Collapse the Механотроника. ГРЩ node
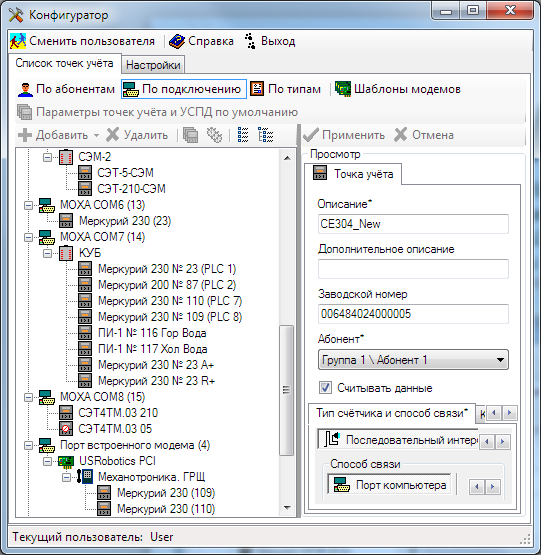The height and width of the screenshot is (555, 541). click(x=66, y=477)
